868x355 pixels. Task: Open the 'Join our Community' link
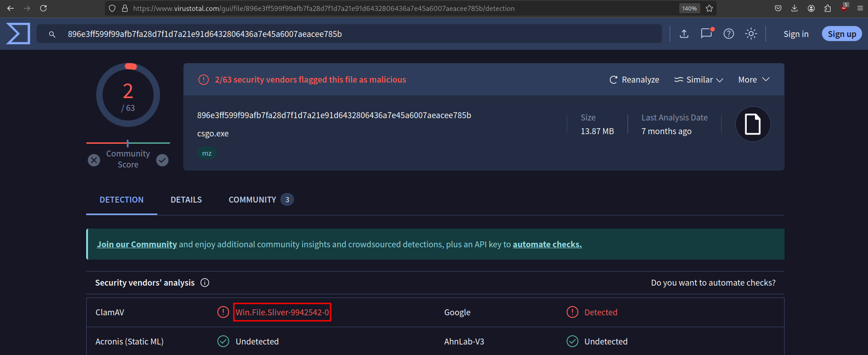[137, 244]
